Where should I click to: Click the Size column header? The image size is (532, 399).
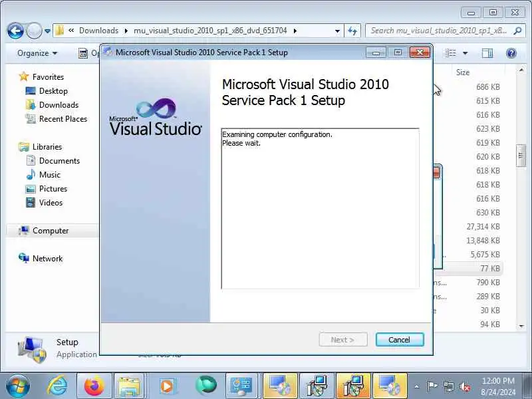[x=463, y=72]
